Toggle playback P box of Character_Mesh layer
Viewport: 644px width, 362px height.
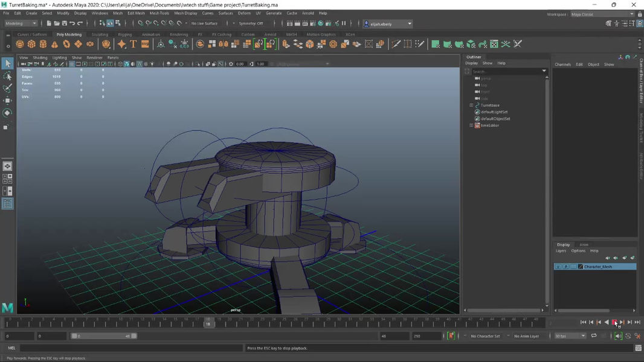pos(565,267)
